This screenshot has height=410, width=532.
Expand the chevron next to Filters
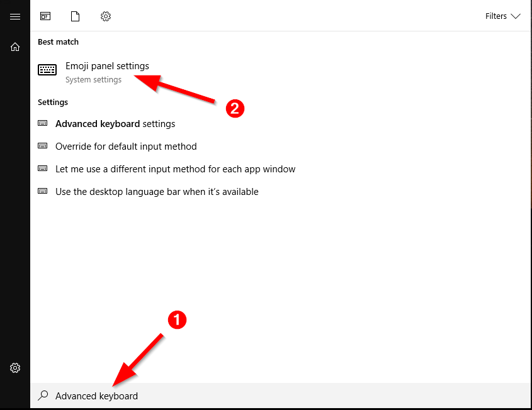pyautogui.click(x=516, y=16)
